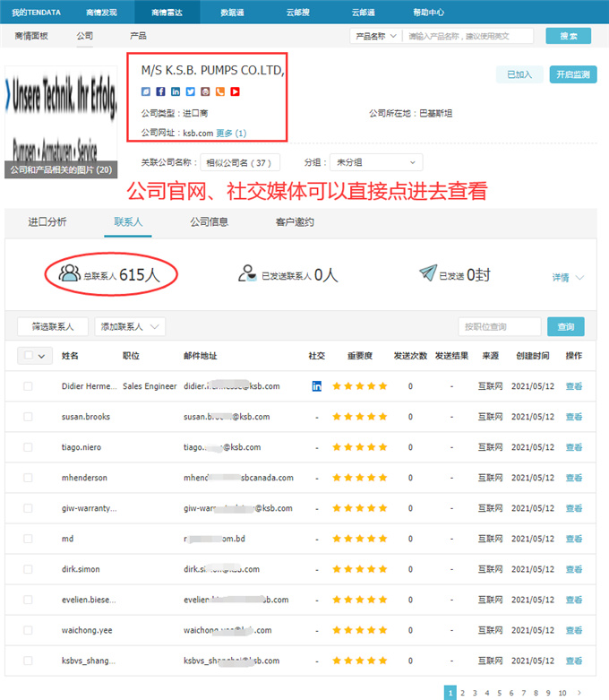
Task: Open the company's Instagram icon
Action: (205, 91)
